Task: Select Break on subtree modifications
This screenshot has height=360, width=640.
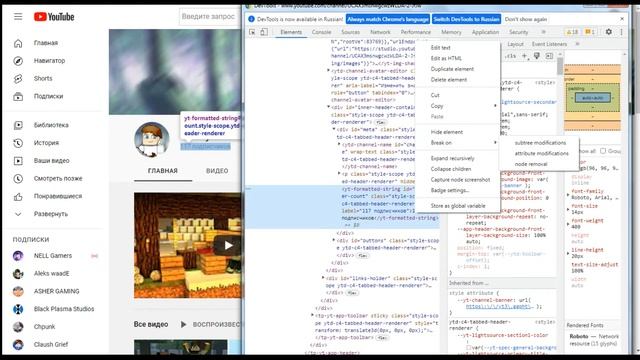Action: (x=540, y=143)
